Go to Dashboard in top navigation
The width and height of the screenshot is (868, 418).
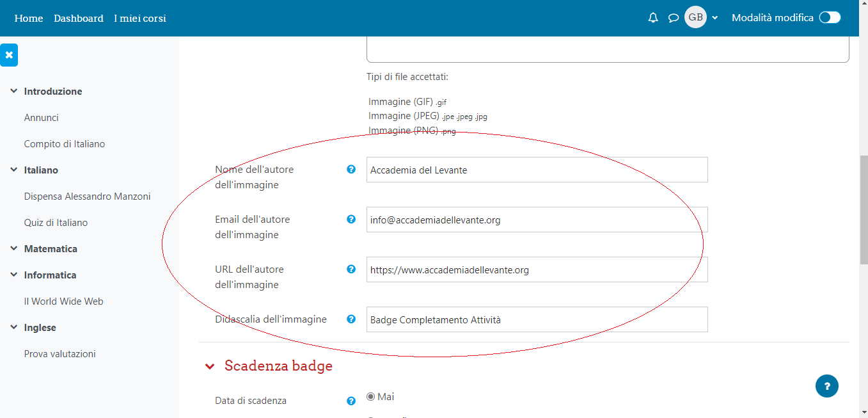coord(79,19)
